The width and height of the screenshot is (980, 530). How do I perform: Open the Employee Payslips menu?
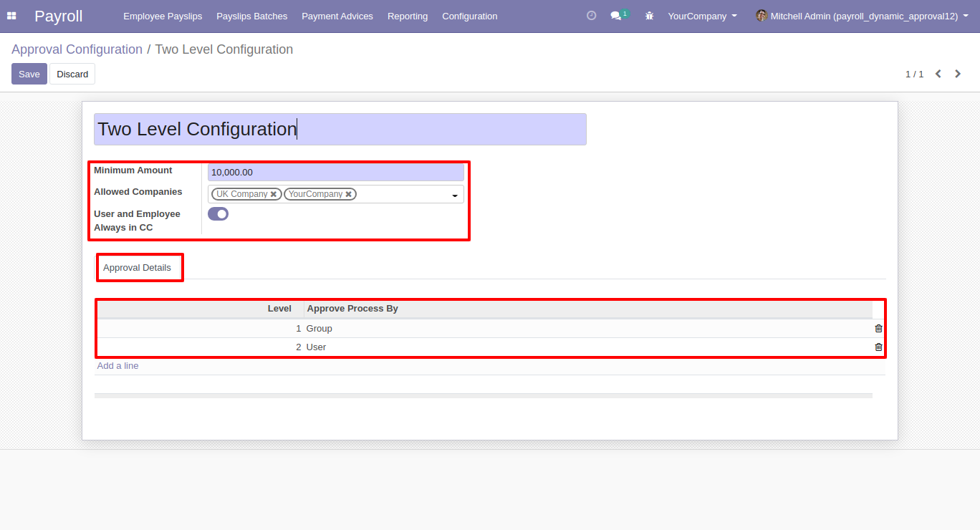tap(163, 16)
